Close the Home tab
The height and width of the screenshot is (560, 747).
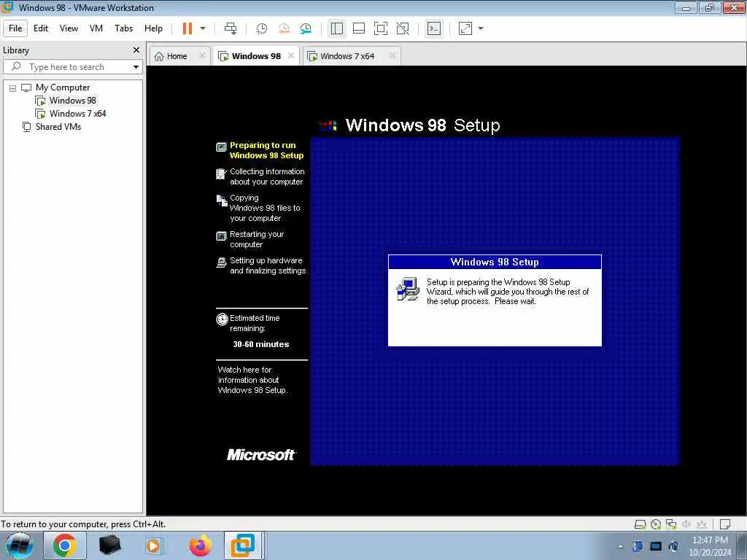202,55
